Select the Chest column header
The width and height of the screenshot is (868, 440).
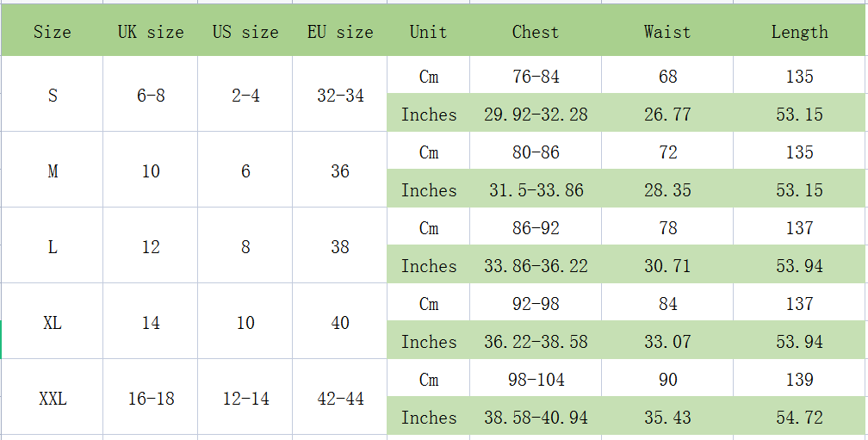(536, 32)
